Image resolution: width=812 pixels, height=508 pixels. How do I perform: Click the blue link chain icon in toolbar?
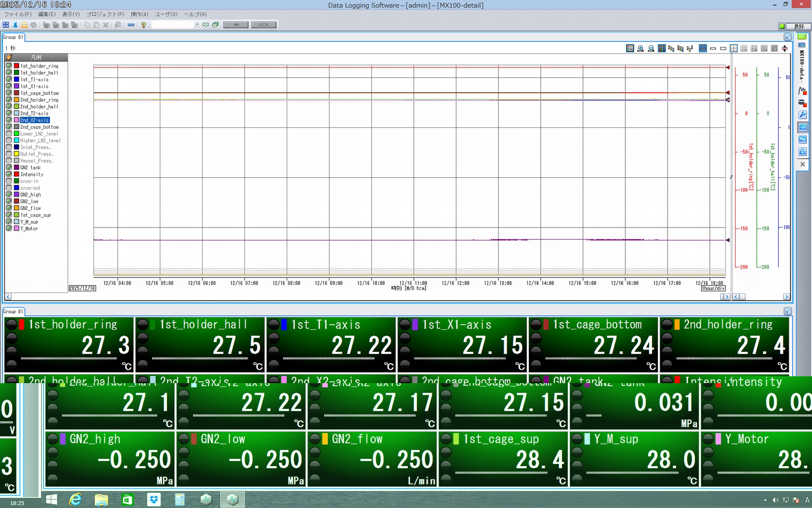tap(131, 25)
